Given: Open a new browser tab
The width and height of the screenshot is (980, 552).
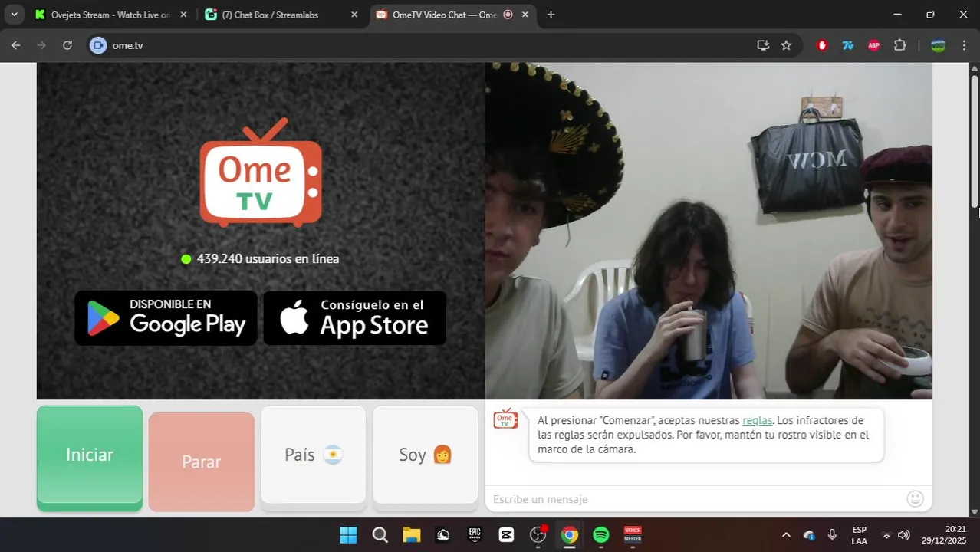Looking at the screenshot, I should tap(551, 15).
